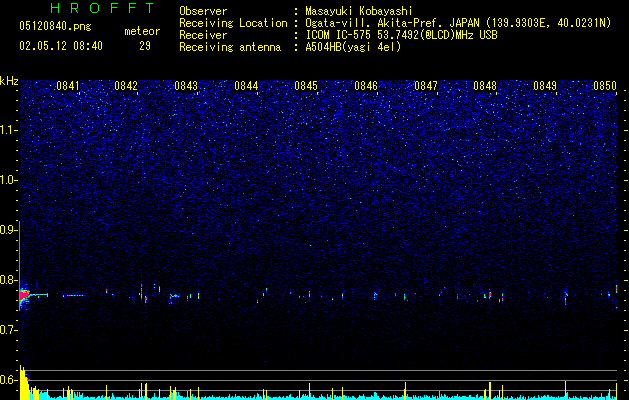Click the Receiving Location label
Viewport: 629px width, 400px height.
click(233, 23)
